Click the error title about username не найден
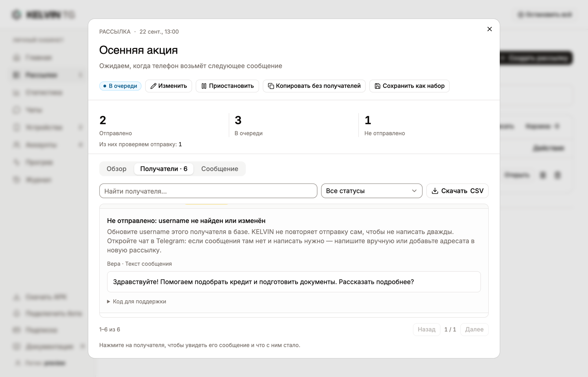Screen dimensions: 588x377 tap(186, 221)
